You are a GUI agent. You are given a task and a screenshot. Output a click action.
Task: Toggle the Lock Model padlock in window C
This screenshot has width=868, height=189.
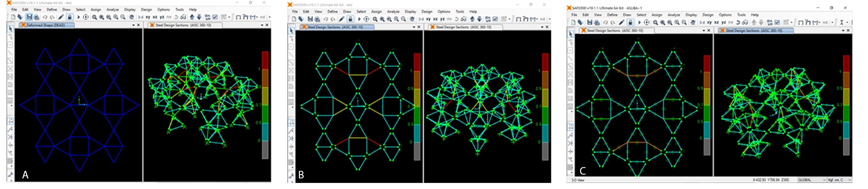(x=630, y=22)
